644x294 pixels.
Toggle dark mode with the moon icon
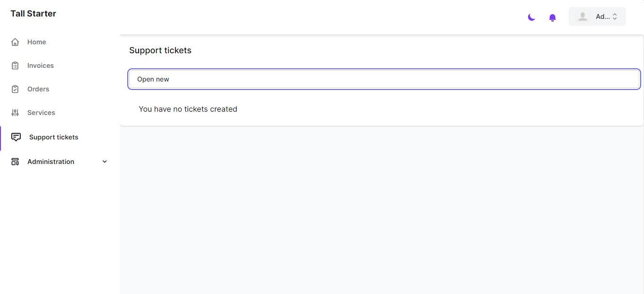click(531, 17)
